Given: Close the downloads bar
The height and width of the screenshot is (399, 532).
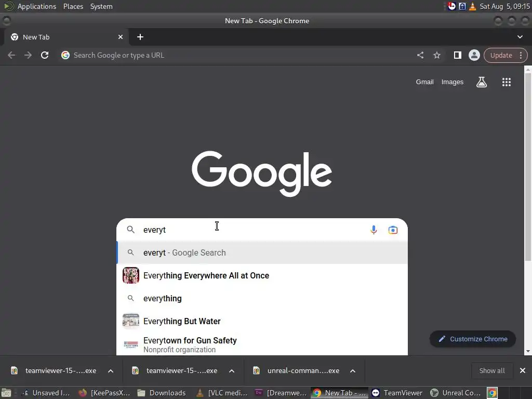Looking at the screenshot, I should point(523,370).
